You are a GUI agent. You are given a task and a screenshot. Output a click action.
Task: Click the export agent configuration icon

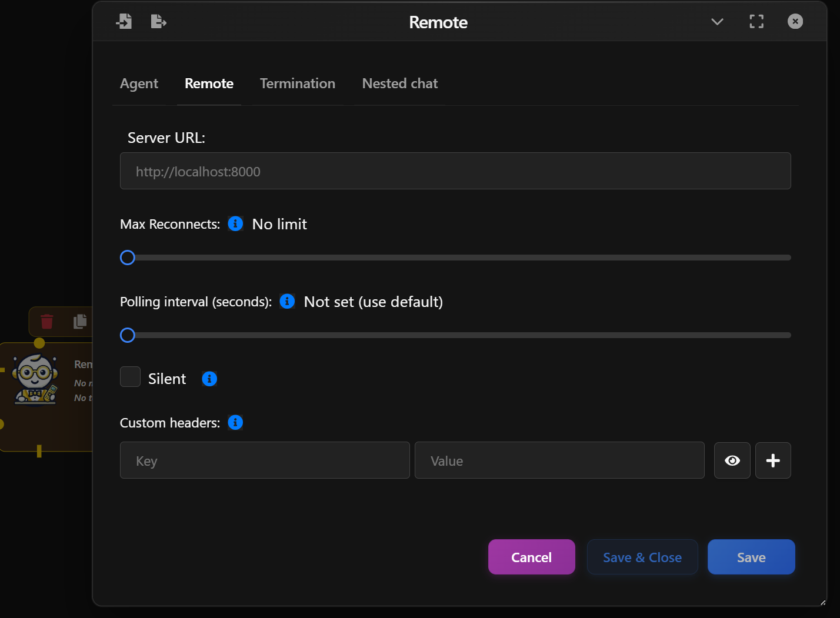click(x=158, y=21)
